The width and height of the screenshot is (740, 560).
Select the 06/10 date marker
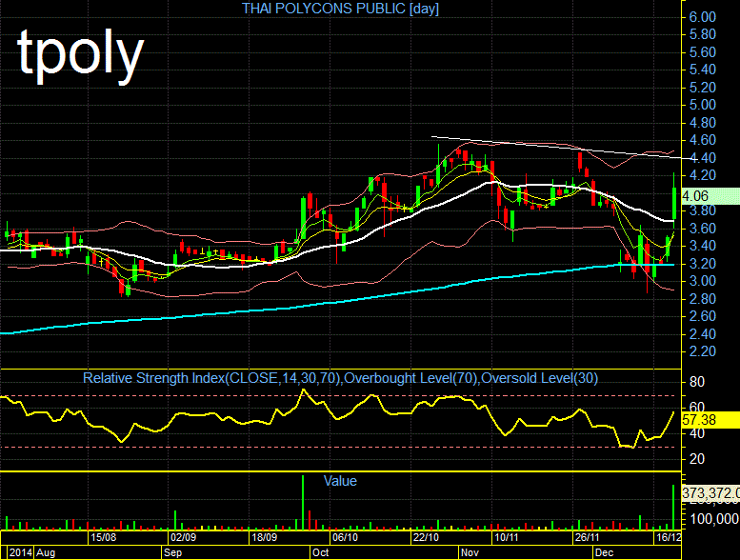tap(345, 537)
